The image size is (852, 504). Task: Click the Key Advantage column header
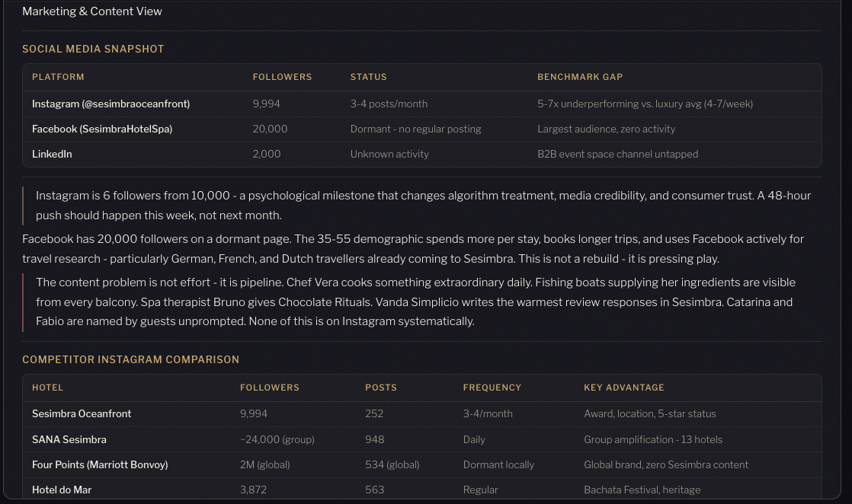point(623,388)
